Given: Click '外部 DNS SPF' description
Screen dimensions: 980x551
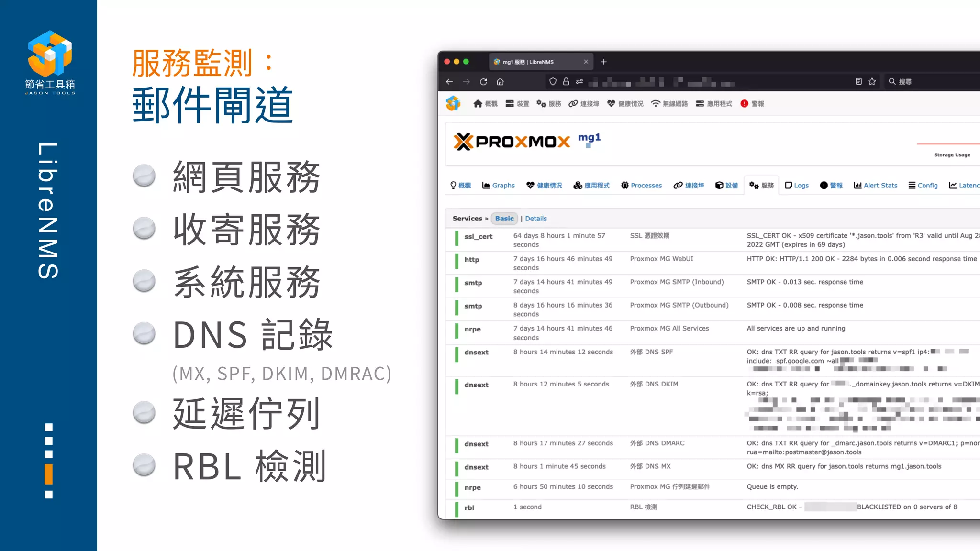Looking at the screenshot, I should coord(651,352).
